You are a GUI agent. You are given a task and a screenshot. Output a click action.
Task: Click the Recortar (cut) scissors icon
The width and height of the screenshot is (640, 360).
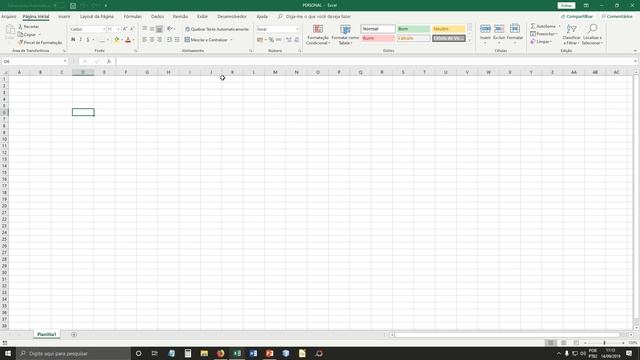[20, 27]
